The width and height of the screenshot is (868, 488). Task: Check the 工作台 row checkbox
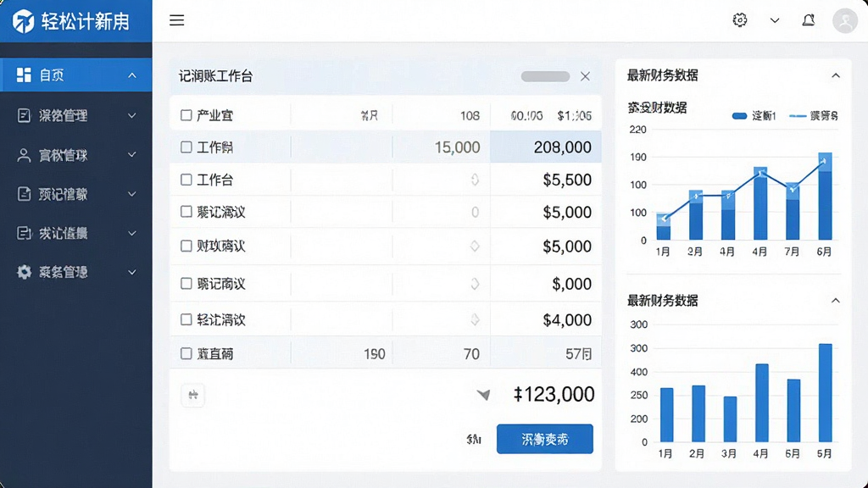point(186,180)
